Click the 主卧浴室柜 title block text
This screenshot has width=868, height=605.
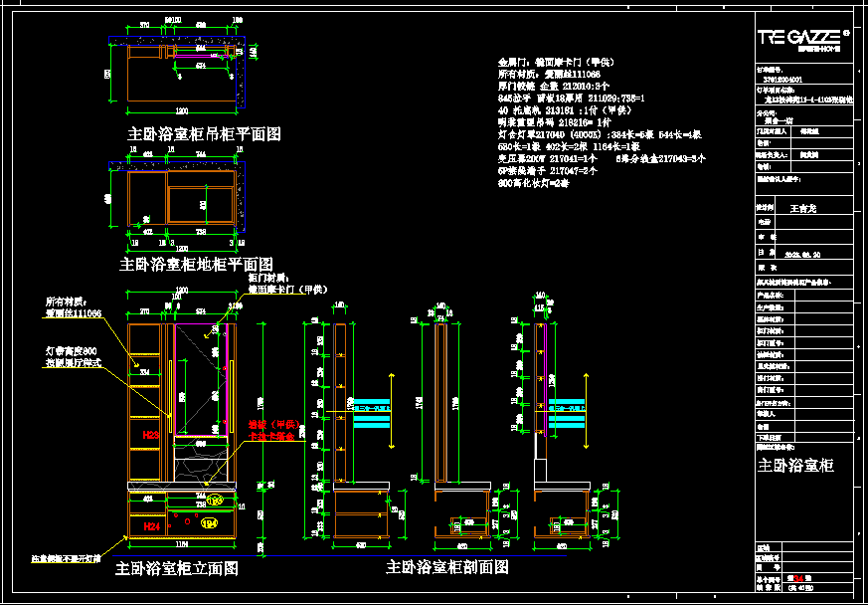tap(795, 466)
